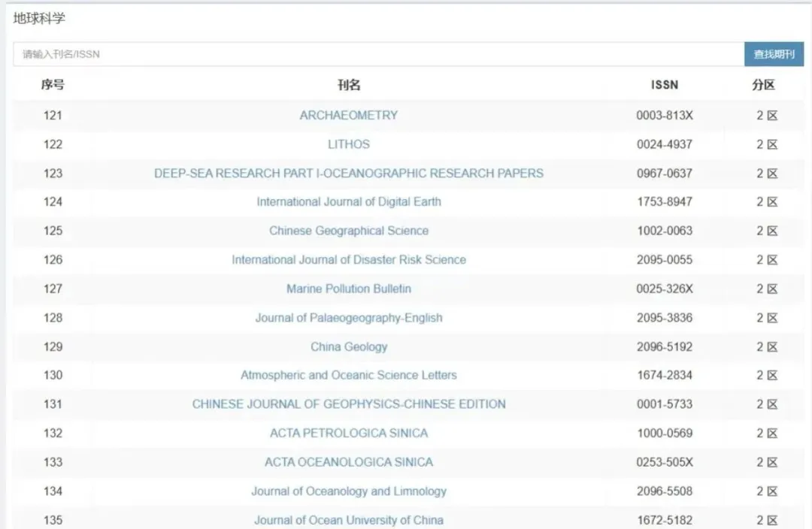Click the ISSN column header
This screenshot has height=529, width=812.
tap(665, 85)
